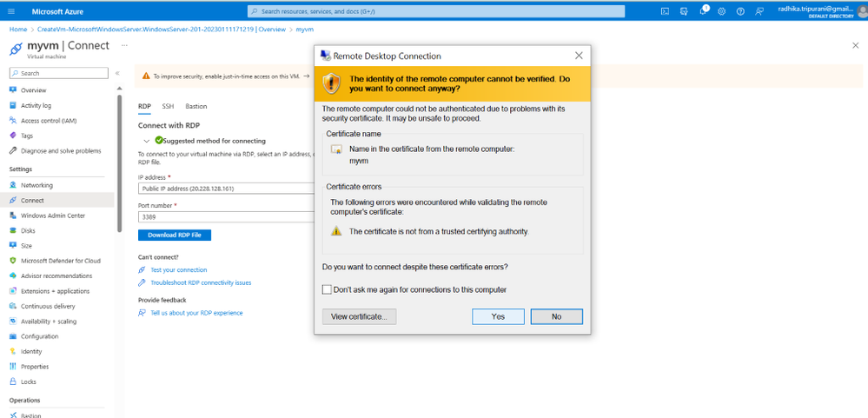Click Yes in Remote Desktop dialog
The height and width of the screenshot is (418, 868).
coord(498,316)
